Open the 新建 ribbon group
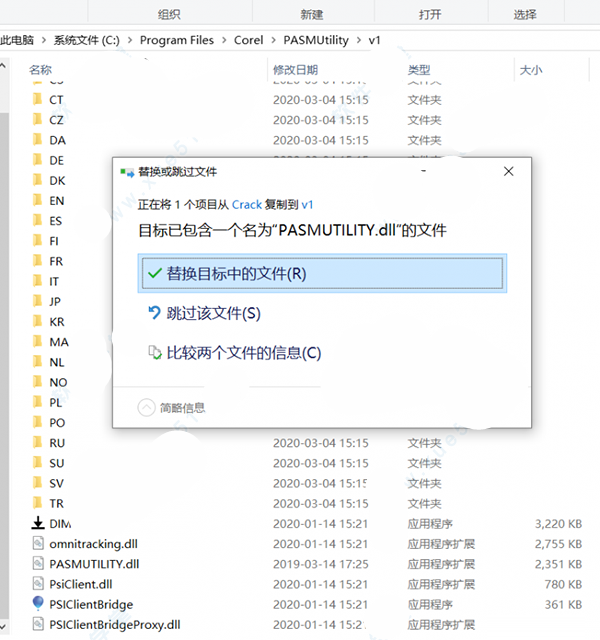Screen dimensions: 600x640 click(x=312, y=15)
